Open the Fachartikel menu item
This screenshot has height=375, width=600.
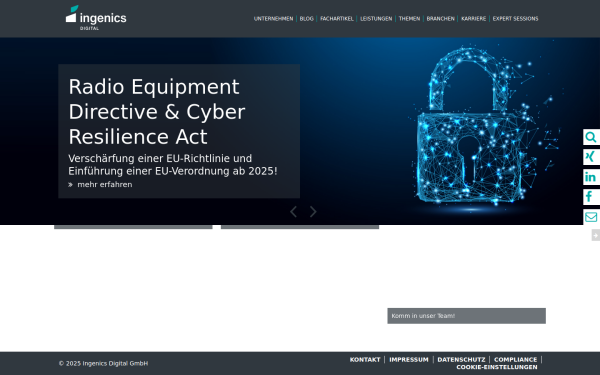click(337, 19)
